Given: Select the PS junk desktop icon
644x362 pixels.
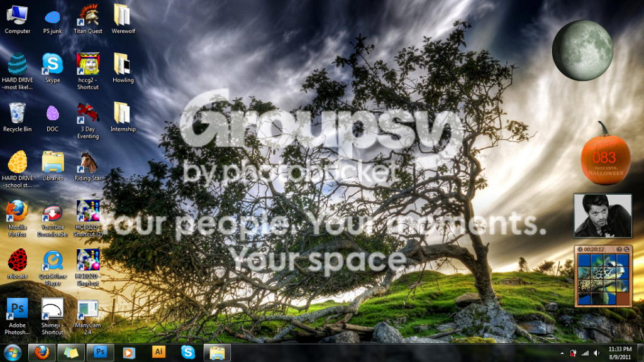Looking at the screenshot, I should tap(53, 23).
